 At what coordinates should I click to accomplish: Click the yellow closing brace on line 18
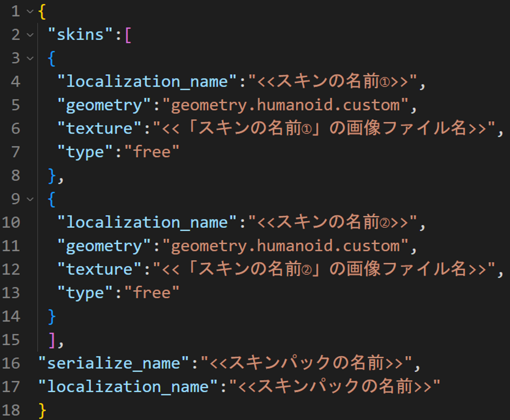coord(42,410)
